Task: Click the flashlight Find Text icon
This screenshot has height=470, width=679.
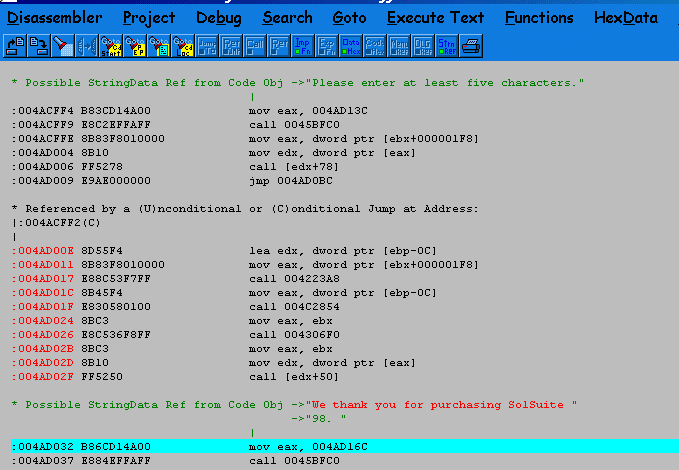Action: click(62, 45)
